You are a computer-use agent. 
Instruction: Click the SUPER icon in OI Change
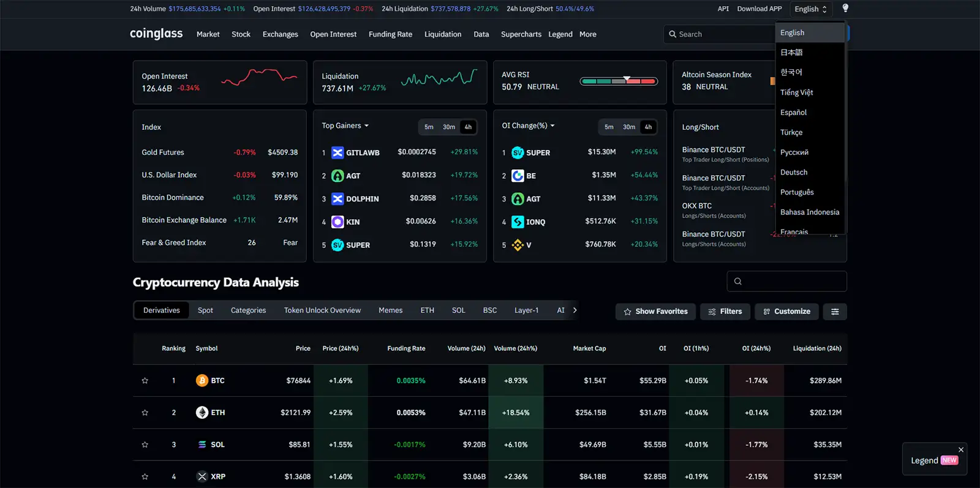[518, 152]
